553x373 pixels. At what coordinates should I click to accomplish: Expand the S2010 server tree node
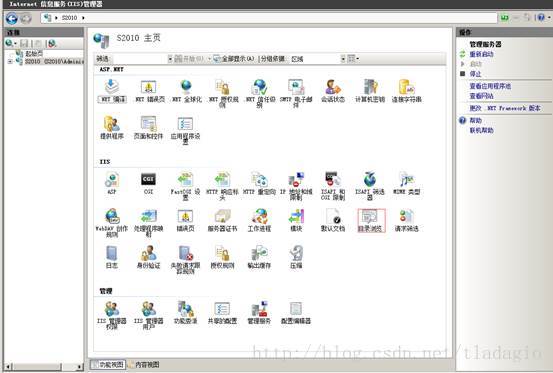[x=10, y=62]
